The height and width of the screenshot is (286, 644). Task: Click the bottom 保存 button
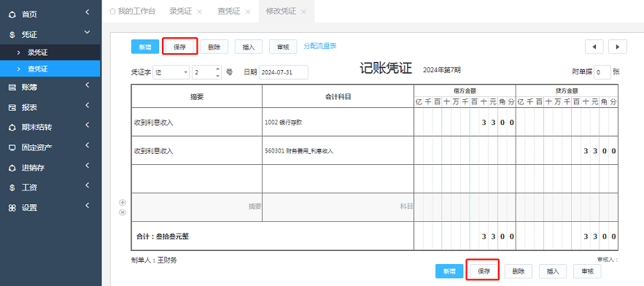tap(484, 271)
